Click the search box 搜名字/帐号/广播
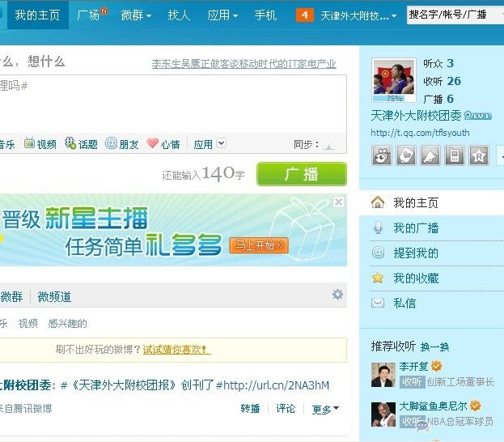The height and width of the screenshot is (442, 504). 455,15
